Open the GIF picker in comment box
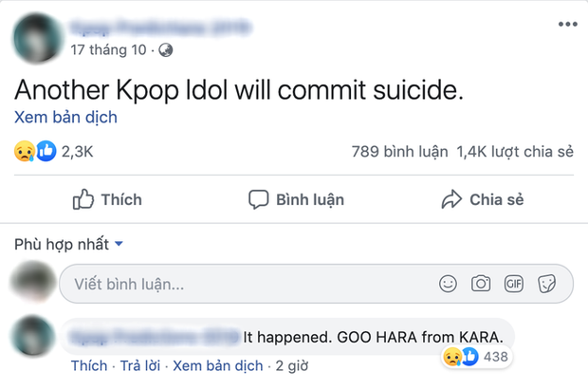This screenshot has width=588, height=390. 514,283
